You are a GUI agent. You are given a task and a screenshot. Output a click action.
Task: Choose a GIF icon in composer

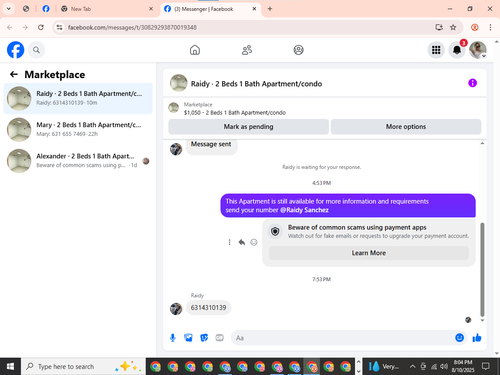coord(219,338)
